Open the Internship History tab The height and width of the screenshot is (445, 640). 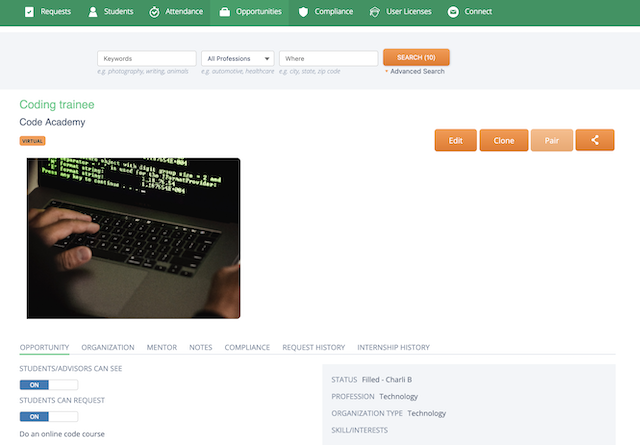(x=393, y=347)
